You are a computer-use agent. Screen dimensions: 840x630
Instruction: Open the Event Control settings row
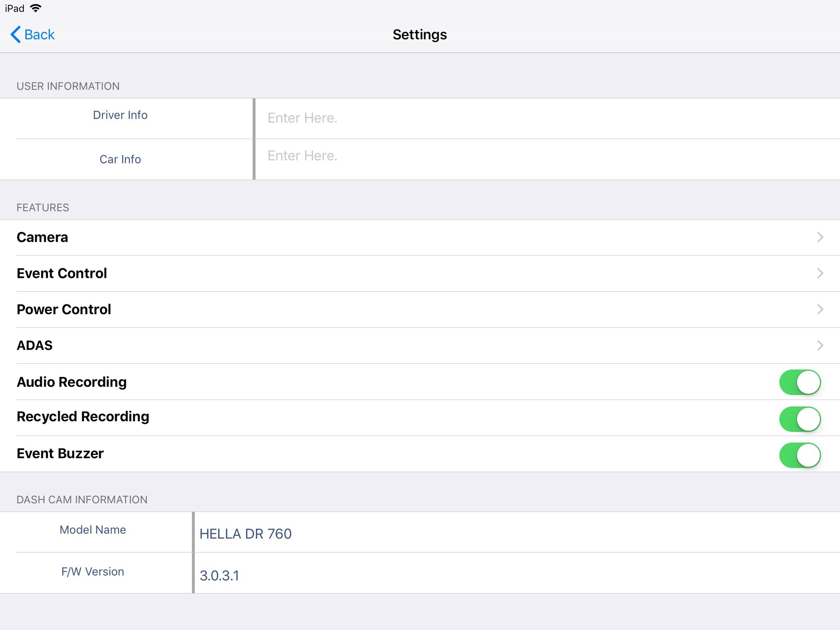tap(420, 273)
